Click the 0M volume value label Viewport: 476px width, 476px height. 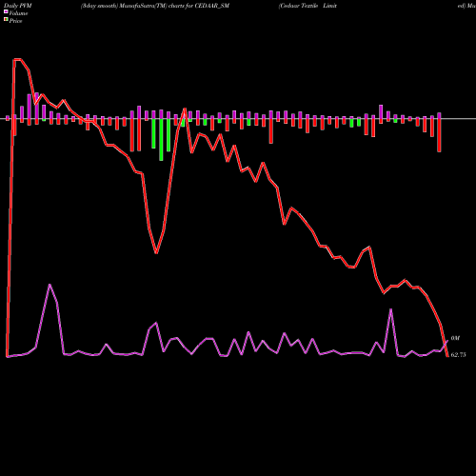pos(455,338)
